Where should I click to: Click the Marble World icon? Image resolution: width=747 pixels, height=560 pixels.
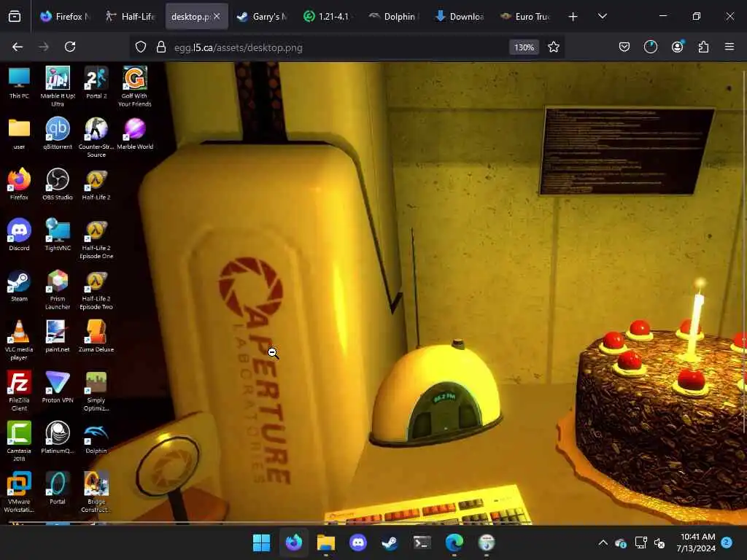[x=135, y=134]
